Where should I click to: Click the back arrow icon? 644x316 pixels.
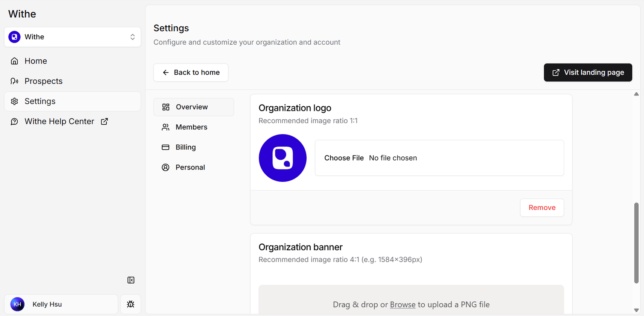pos(166,73)
